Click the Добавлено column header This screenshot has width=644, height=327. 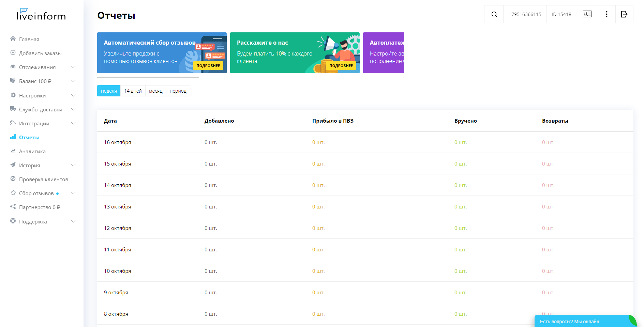pyautogui.click(x=219, y=121)
